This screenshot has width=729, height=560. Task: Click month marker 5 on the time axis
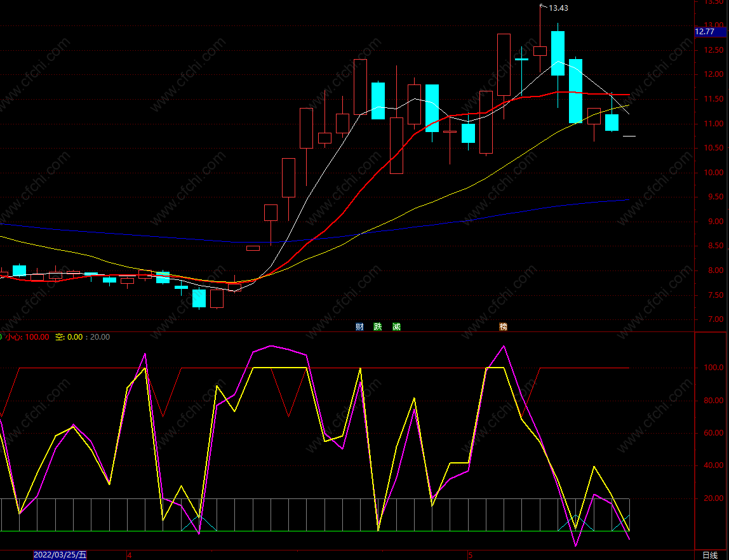470,556
